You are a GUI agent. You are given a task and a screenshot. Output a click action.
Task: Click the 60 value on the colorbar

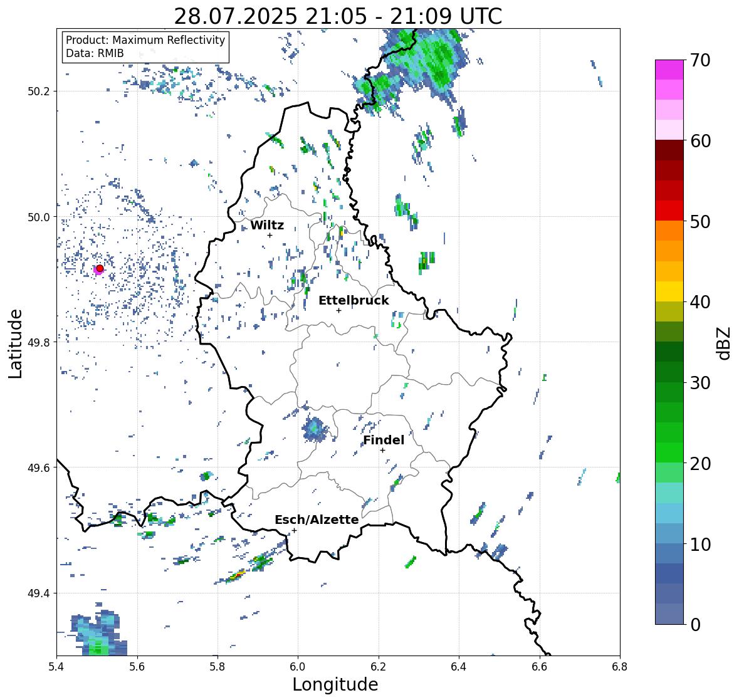700,141
